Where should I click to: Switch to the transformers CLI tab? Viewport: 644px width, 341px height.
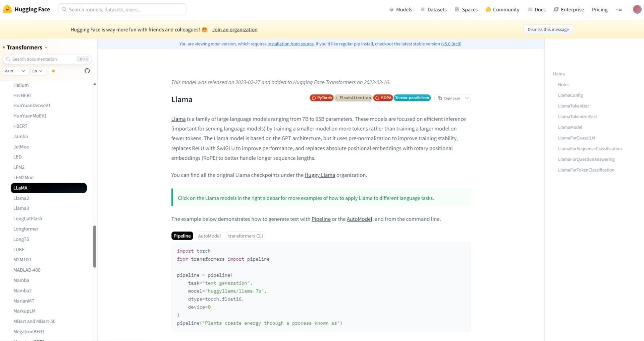(245, 236)
